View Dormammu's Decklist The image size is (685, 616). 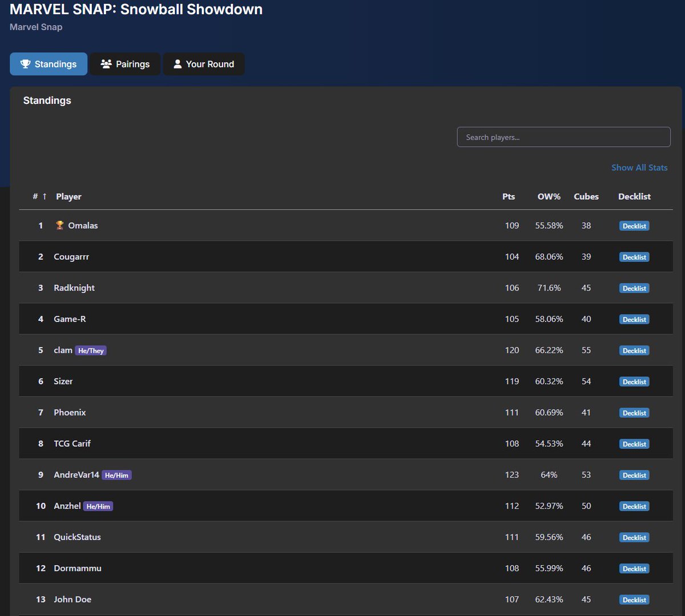click(634, 569)
